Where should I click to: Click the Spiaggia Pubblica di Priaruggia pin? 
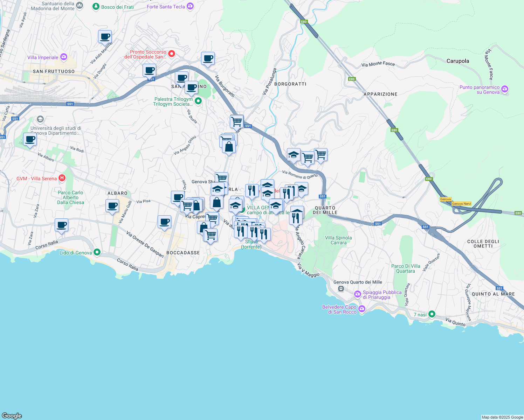[x=358, y=294]
